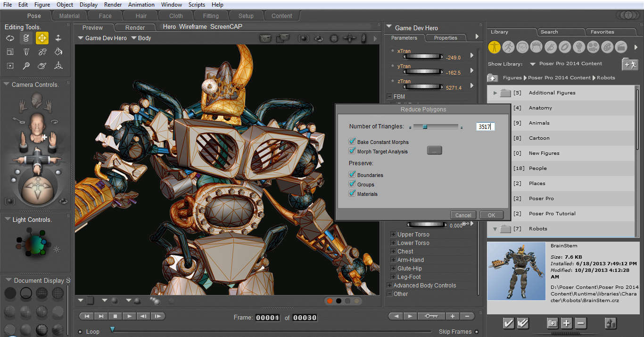Expand the Upper Torso parameter group
The width and height of the screenshot is (644, 337).
pos(392,234)
